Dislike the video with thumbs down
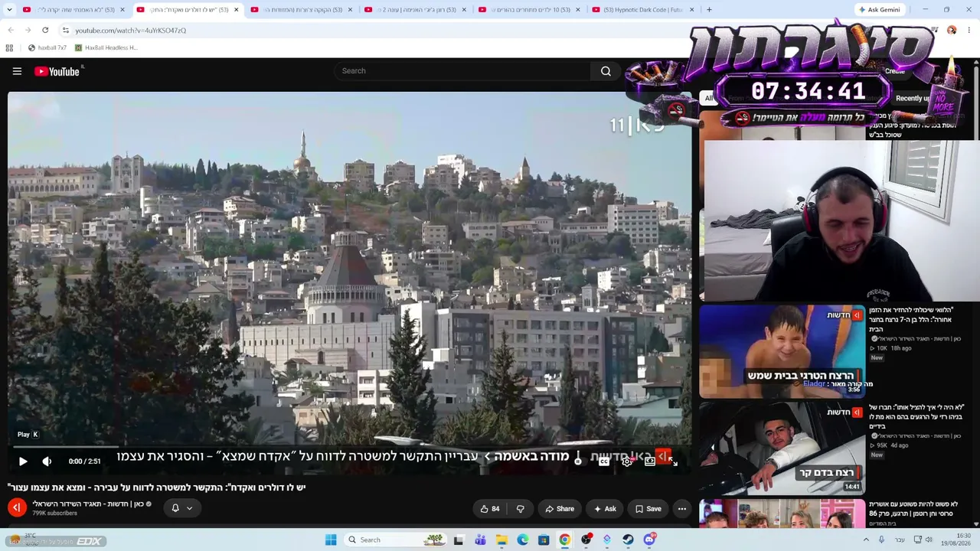980x551 pixels. click(520, 509)
